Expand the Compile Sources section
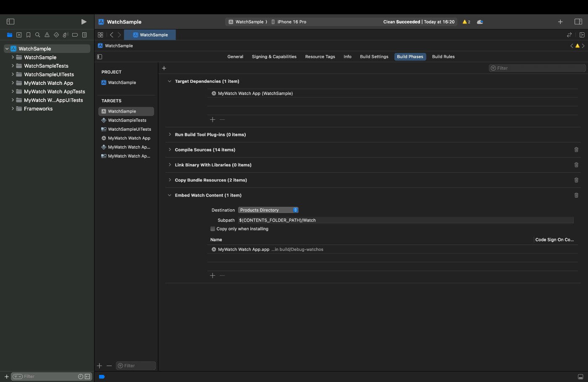588x382 pixels. [170, 150]
